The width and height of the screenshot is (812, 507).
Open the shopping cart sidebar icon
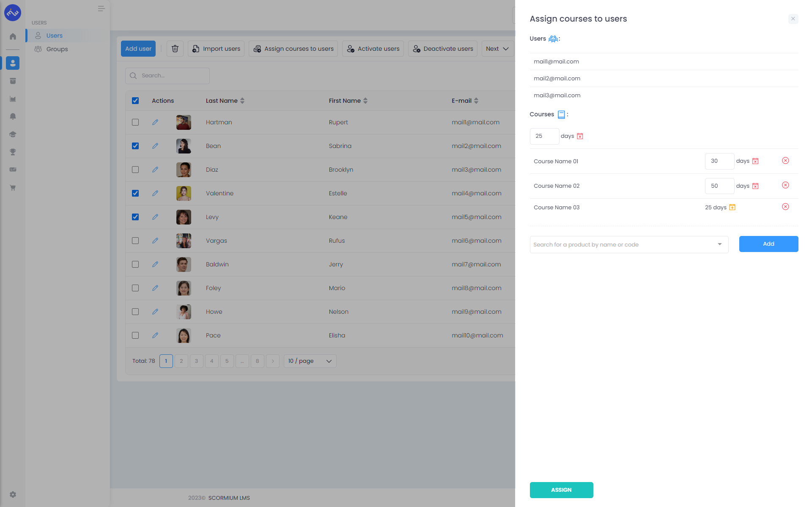tap(13, 187)
